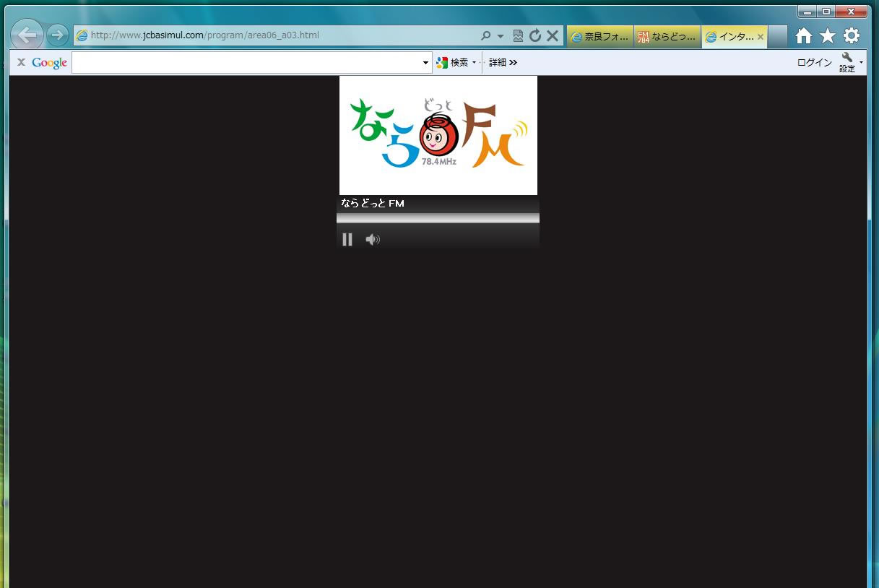Toggle compatibility view icon in address bar
Screen dimensions: 879x588
[518, 35]
